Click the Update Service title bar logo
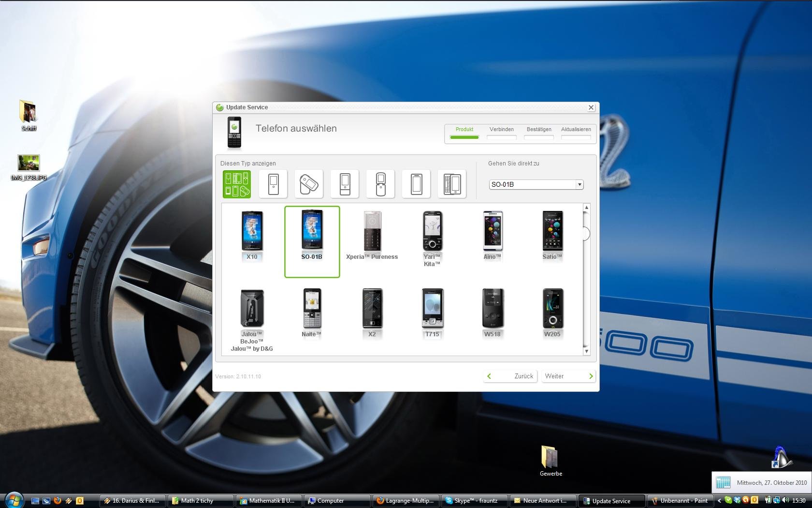 (220, 107)
